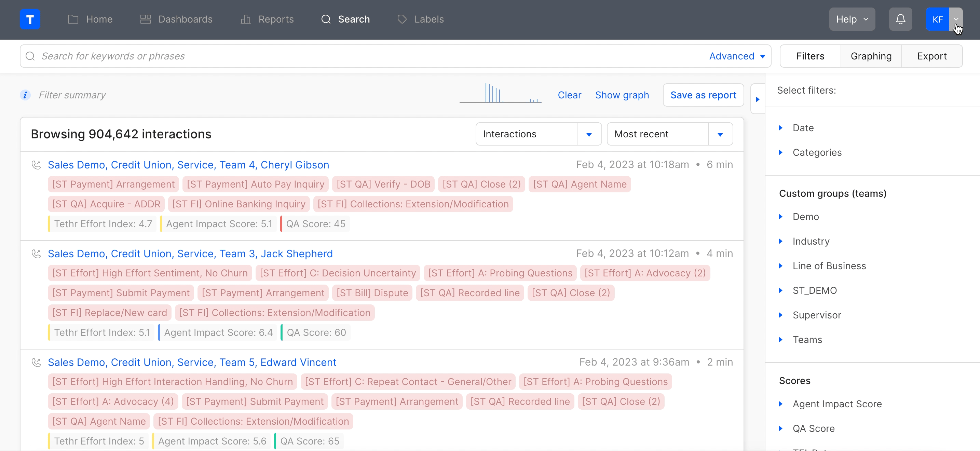Open the KF user menu chevron
The height and width of the screenshot is (451, 980).
tap(956, 19)
